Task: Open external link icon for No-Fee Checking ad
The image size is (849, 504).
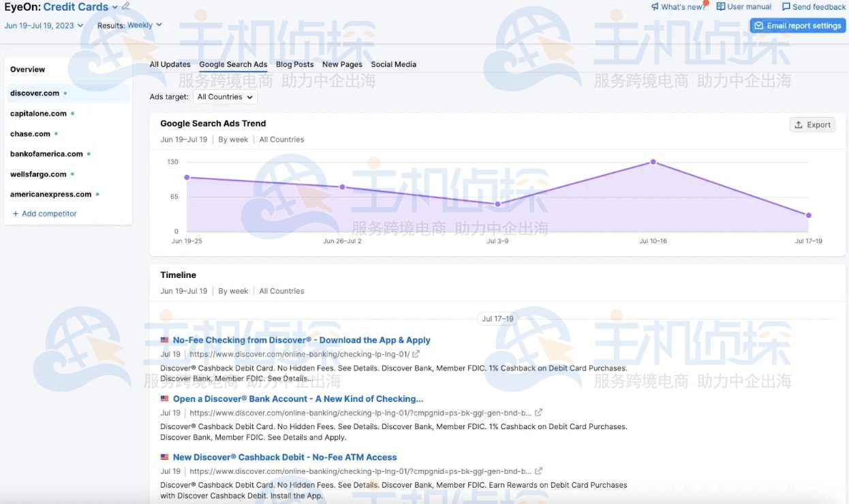Action: click(x=416, y=354)
